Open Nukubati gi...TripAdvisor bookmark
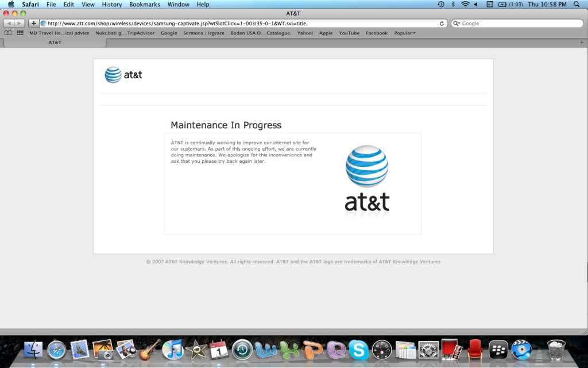 pyautogui.click(x=125, y=33)
